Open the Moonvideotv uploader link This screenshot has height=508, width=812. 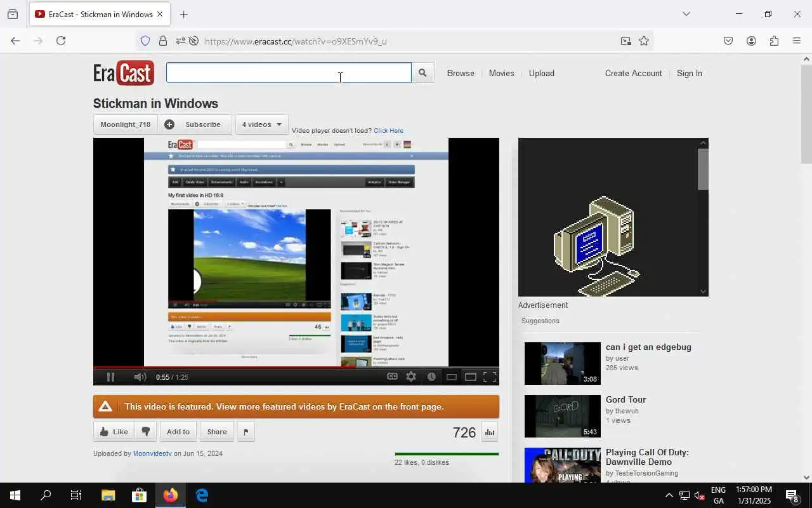tap(152, 453)
